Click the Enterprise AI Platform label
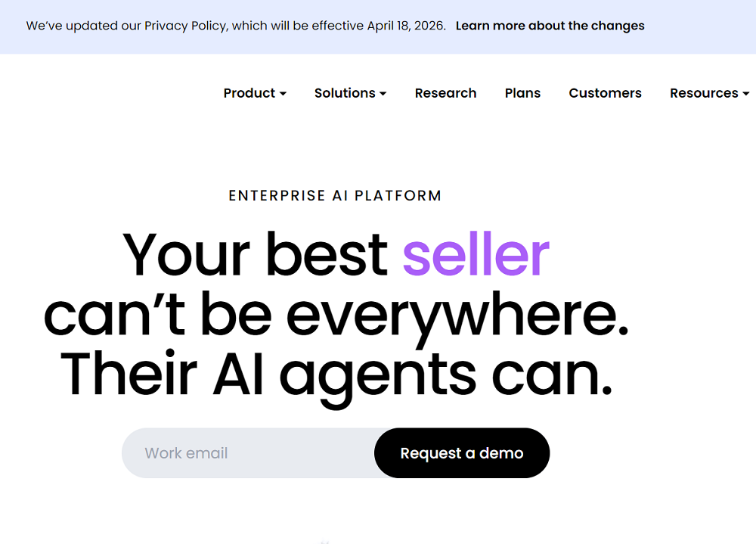 click(x=335, y=195)
